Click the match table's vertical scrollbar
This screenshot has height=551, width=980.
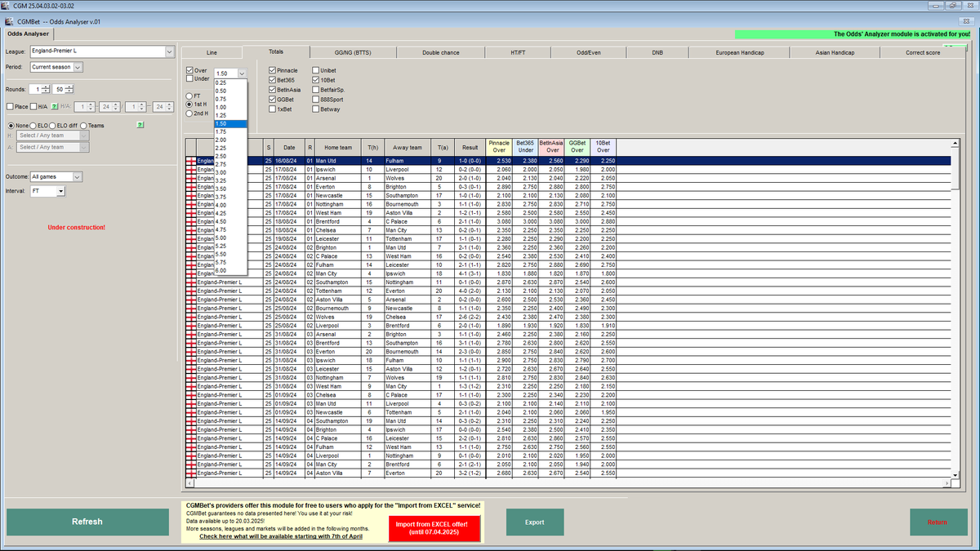(x=955, y=310)
